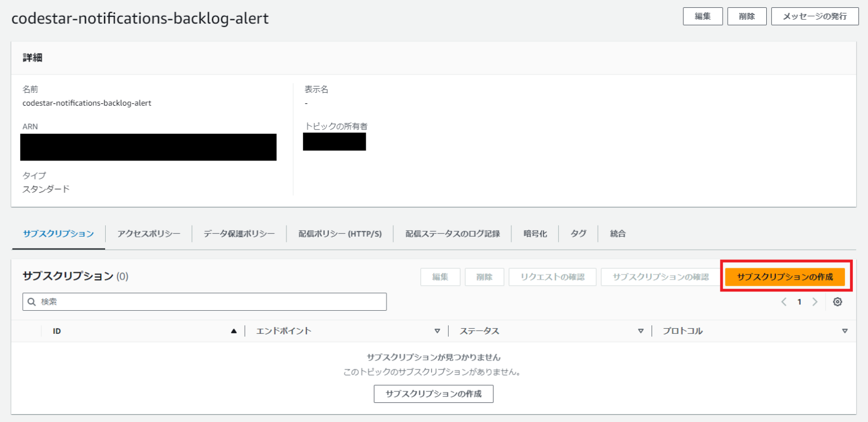
Task: Click サブスクリプションの作成 in the empty table area
Action: (433, 394)
